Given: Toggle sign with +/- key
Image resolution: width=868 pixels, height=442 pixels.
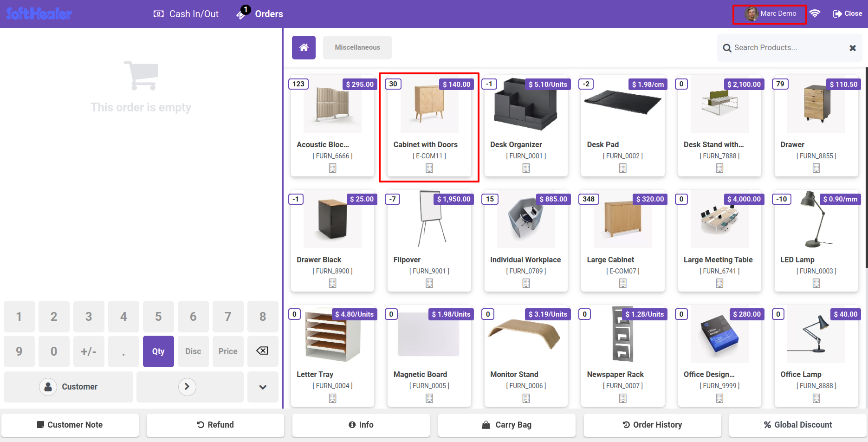Looking at the screenshot, I should [x=89, y=351].
